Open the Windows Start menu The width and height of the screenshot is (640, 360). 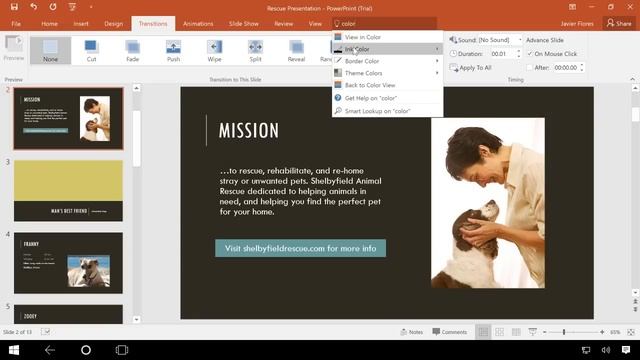point(13,350)
